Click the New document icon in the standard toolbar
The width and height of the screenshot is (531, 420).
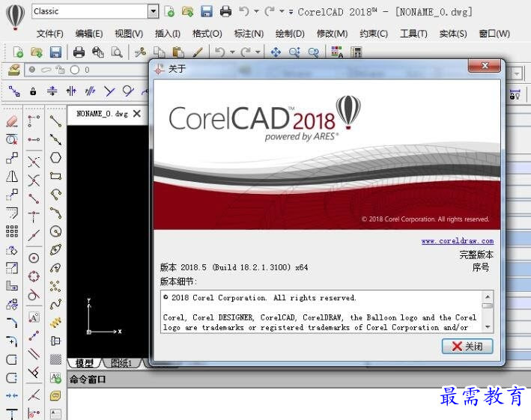click(18, 52)
